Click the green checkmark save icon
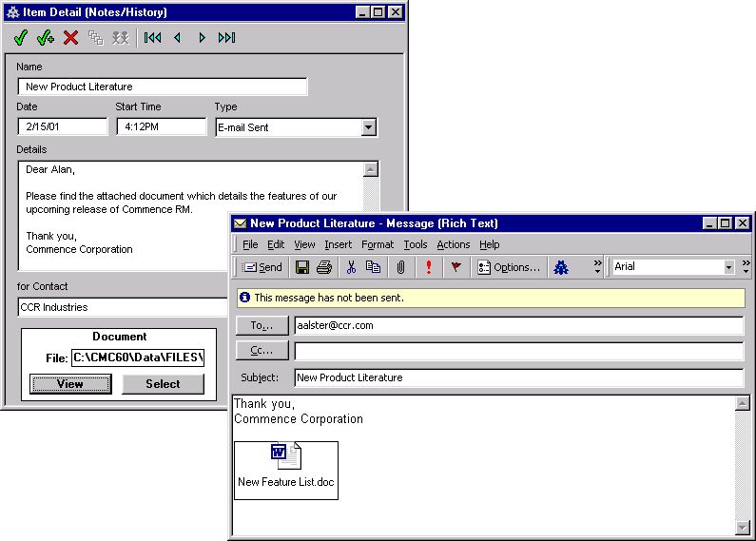The width and height of the screenshot is (756, 541). tap(21, 38)
